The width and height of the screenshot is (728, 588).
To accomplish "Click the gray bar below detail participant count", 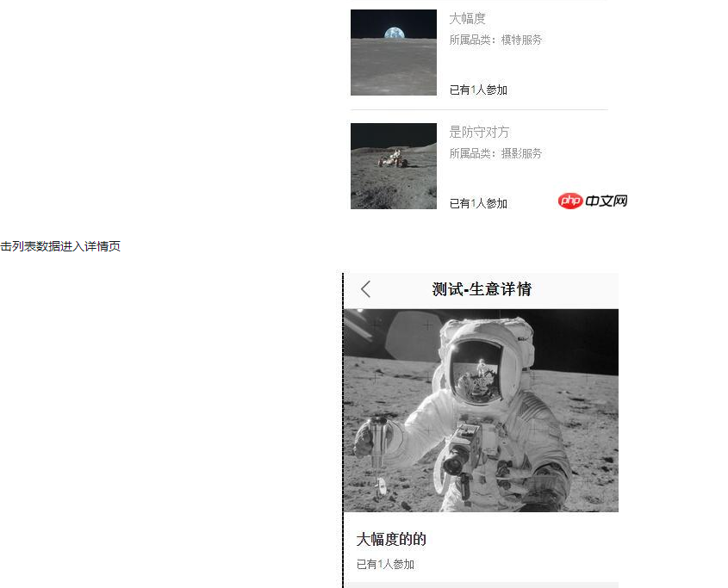I will click(481, 585).
